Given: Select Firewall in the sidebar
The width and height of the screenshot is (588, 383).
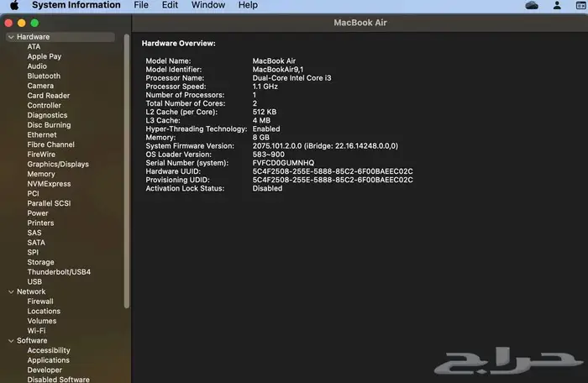Looking at the screenshot, I should (40, 302).
